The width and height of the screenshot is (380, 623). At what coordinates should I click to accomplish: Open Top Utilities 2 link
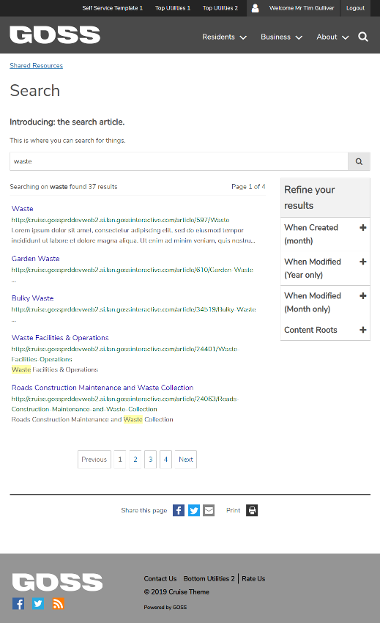coord(220,8)
